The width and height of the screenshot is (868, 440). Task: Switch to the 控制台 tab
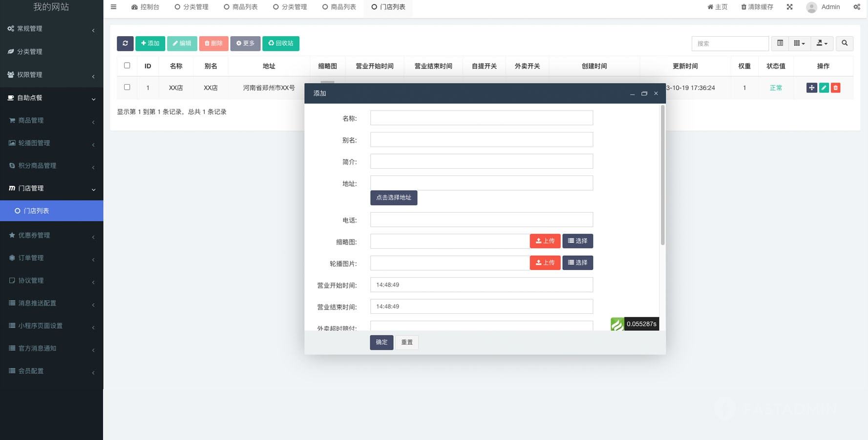coord(145,7)
